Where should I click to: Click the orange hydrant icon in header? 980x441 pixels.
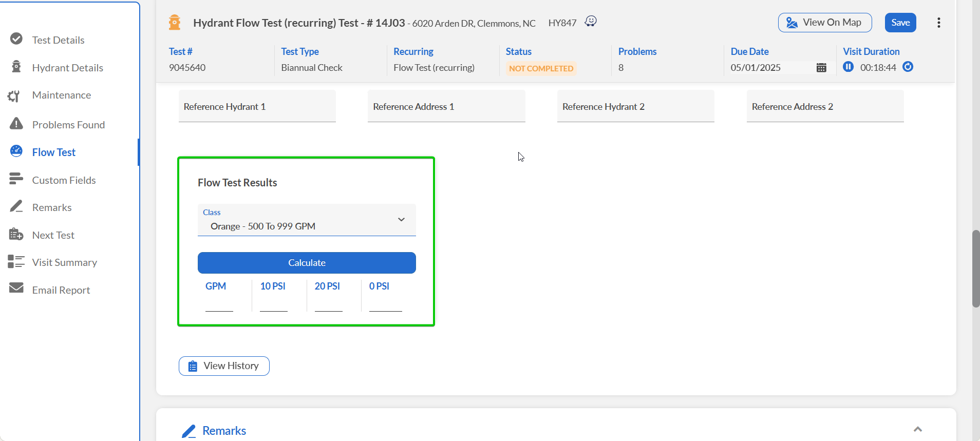tap(175, 23)
